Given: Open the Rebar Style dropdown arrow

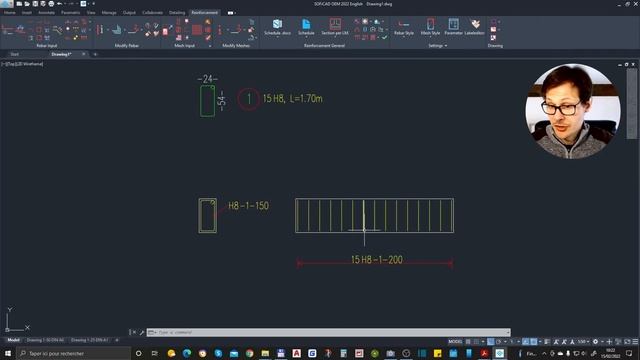Looking at the screenshot, I should (x=404, y=37).
